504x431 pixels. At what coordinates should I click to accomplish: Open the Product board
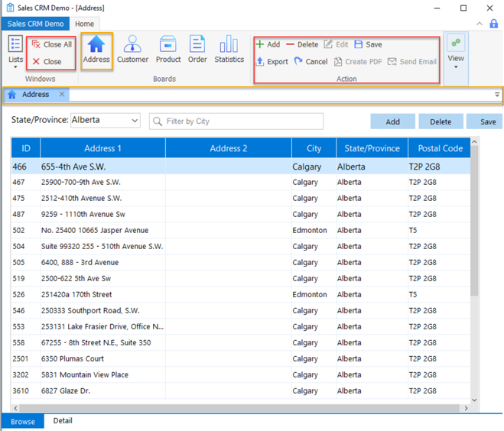[168, 49]
